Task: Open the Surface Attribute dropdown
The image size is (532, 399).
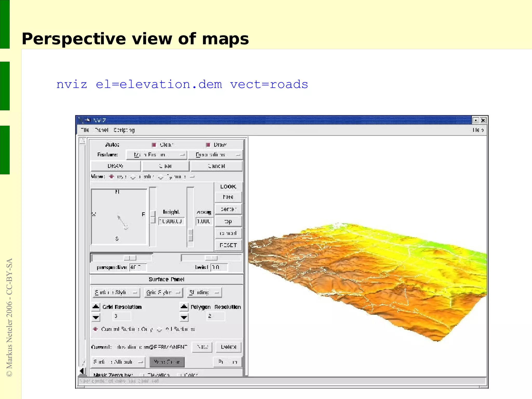Action: pyautogui.click(x=118, y=362)
